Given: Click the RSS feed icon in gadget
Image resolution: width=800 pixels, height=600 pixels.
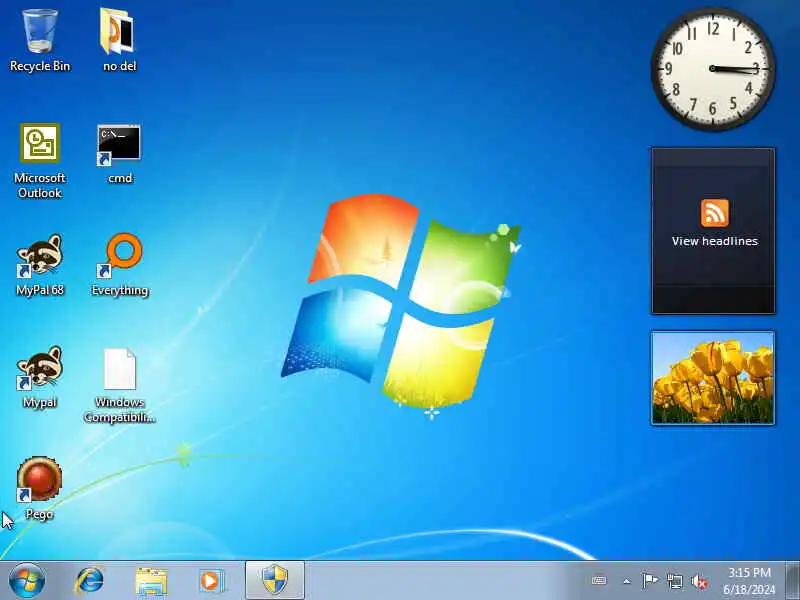Looking at the screenshot, I should point(714,213).
